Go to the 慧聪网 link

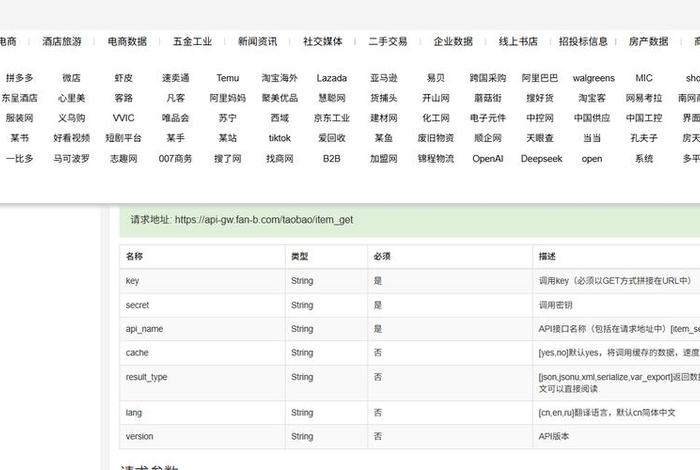[x=332, y=98]
